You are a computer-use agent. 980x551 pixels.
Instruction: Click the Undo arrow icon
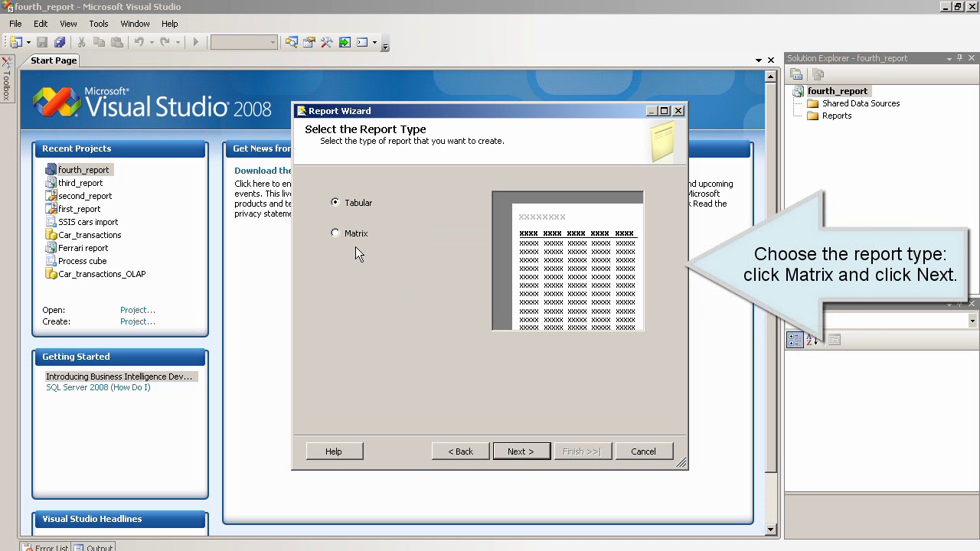click(x=139, y=43)
